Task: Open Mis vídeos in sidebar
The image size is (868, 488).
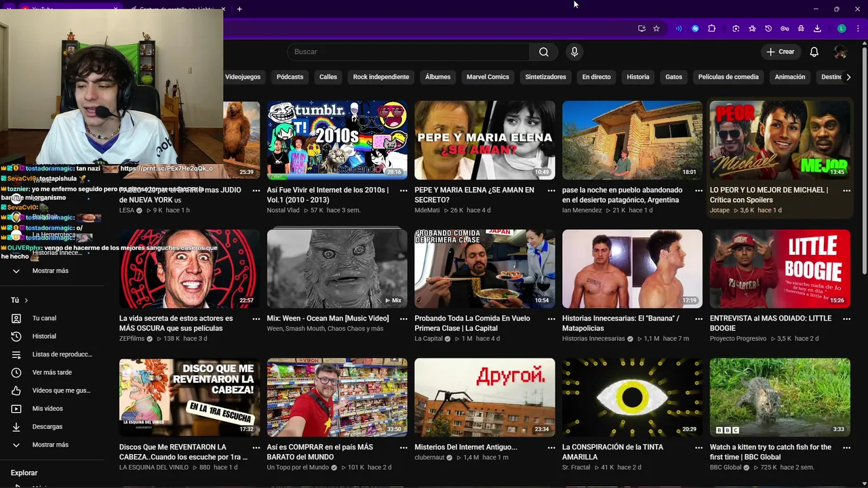Action: pos(52,409)
